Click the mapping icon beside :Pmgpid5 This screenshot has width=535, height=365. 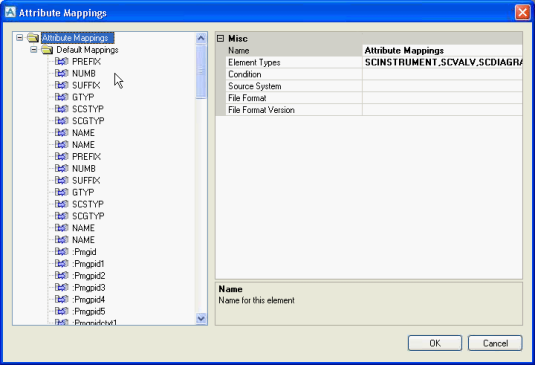(61, 311)
